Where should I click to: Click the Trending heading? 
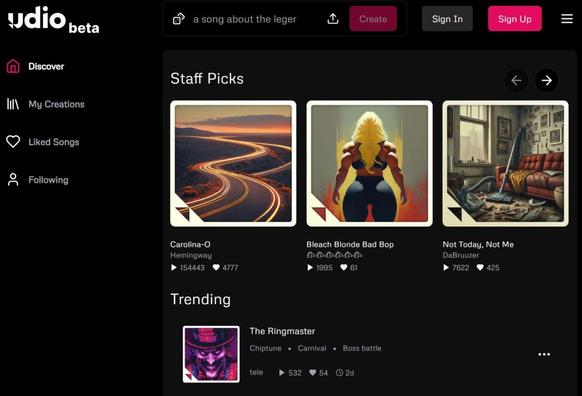tap(200, 299)
